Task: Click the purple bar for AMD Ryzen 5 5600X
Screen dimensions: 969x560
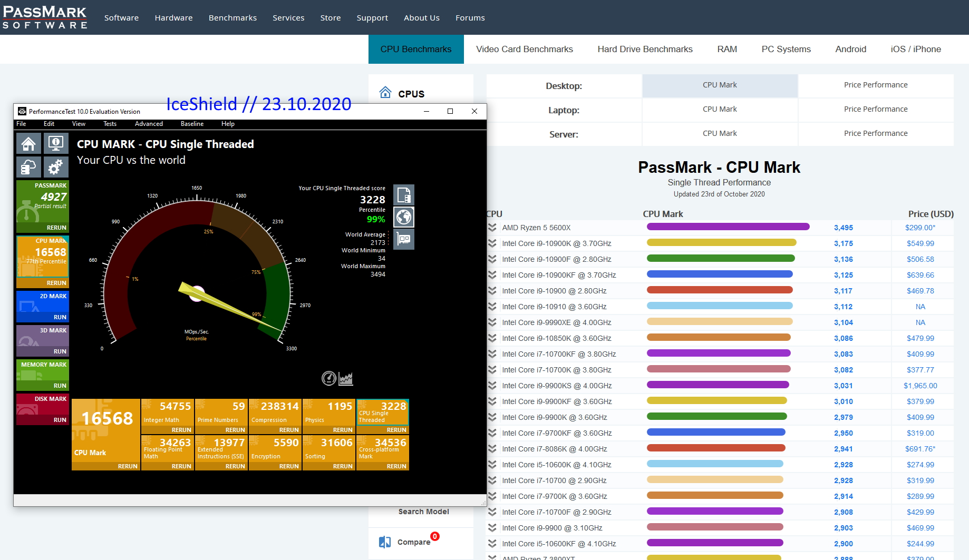Action: click(728, 227)
